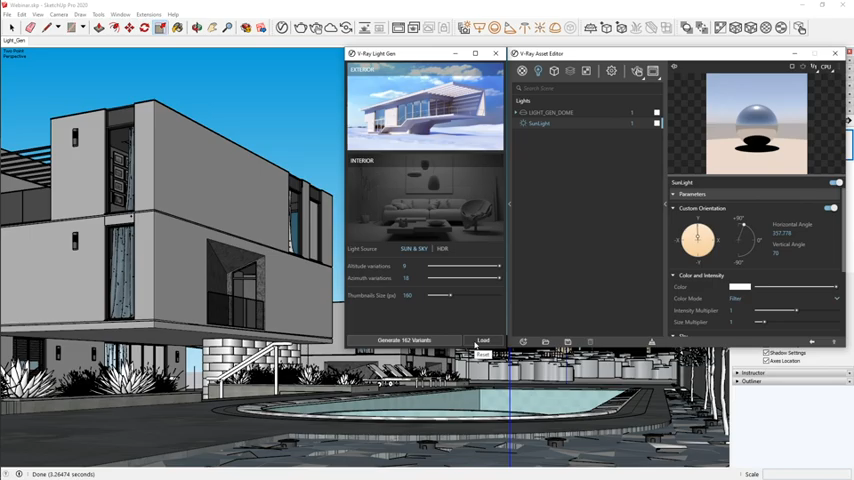Activate the Scale tool

click(x=160, y=27)
